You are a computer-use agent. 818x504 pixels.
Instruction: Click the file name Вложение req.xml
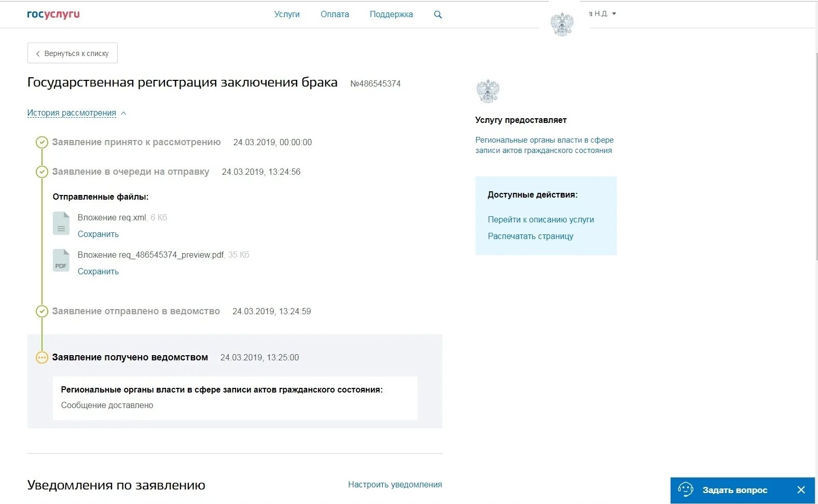click(112, 218)
